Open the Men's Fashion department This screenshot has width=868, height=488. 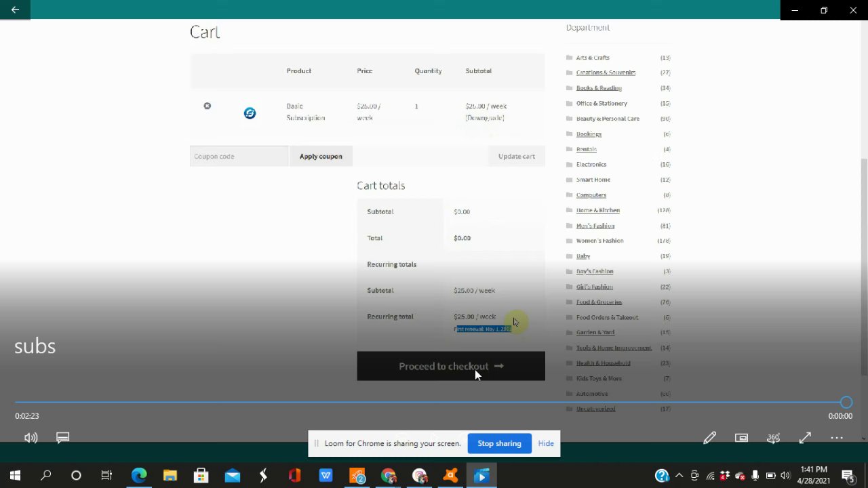click(x=595, y=226)
